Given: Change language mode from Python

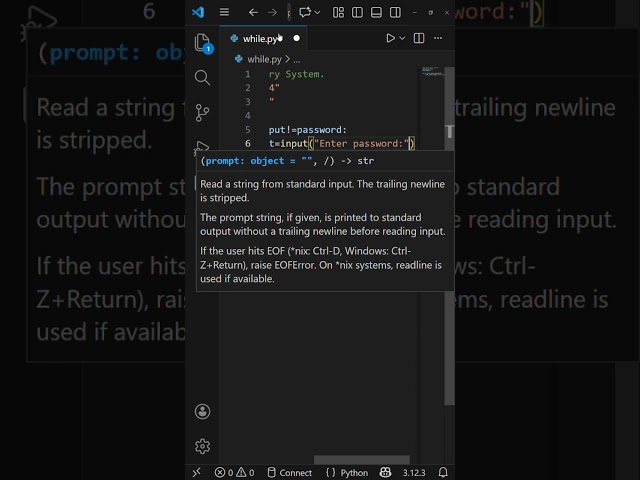Looking at the screenshot, I should point(354,473).
